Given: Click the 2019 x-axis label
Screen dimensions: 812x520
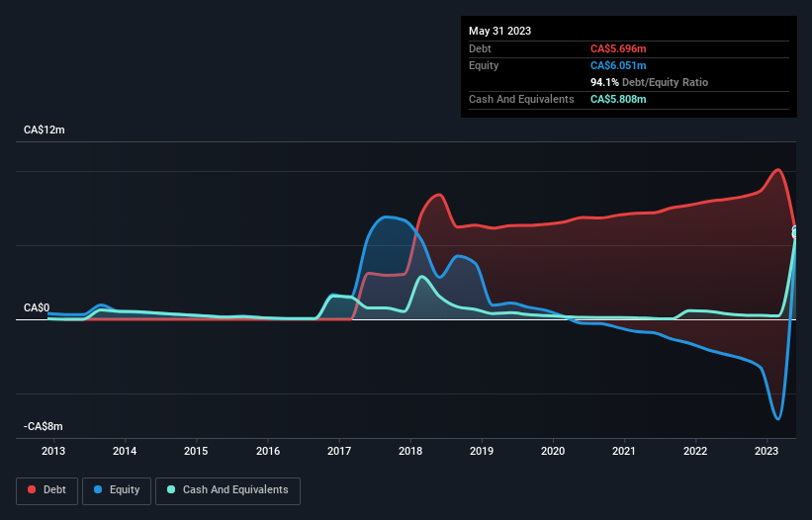Looking at the screenshot, I should 482,451.
